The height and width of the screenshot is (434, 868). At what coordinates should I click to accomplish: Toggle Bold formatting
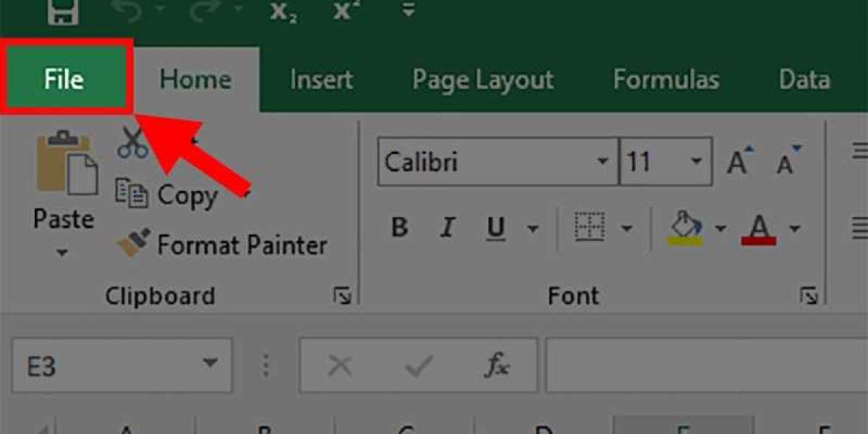coord(399,229)
